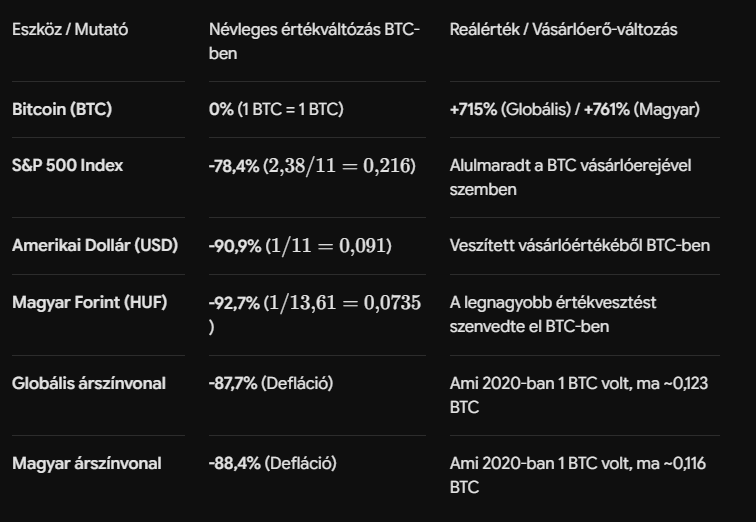Select the 'Bitcoin (BTC)' row label

62,109
